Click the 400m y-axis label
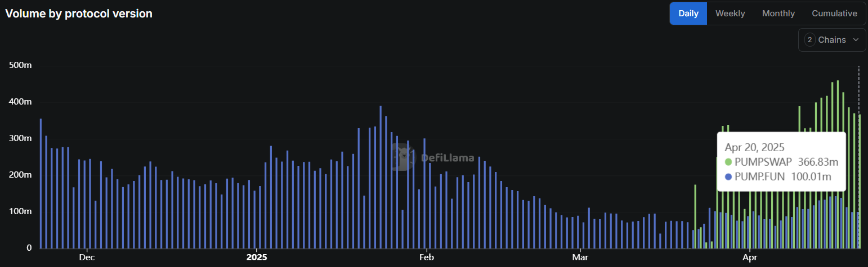868x267 pixels. point(20,102)
